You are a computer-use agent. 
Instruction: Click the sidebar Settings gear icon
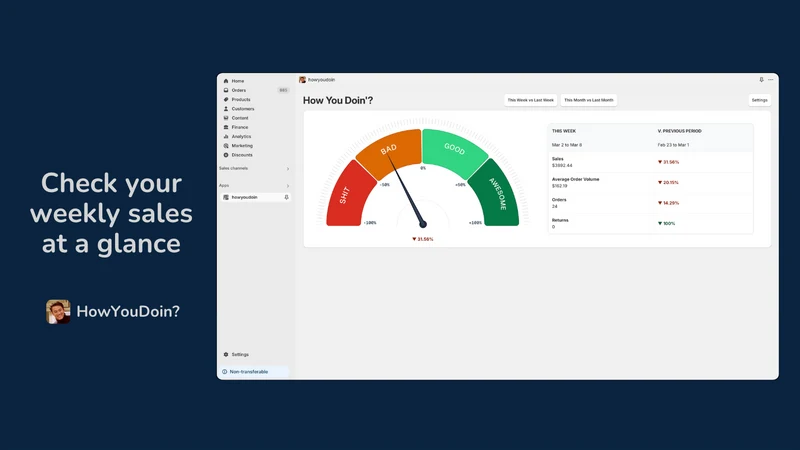click(x=226, y=355)
